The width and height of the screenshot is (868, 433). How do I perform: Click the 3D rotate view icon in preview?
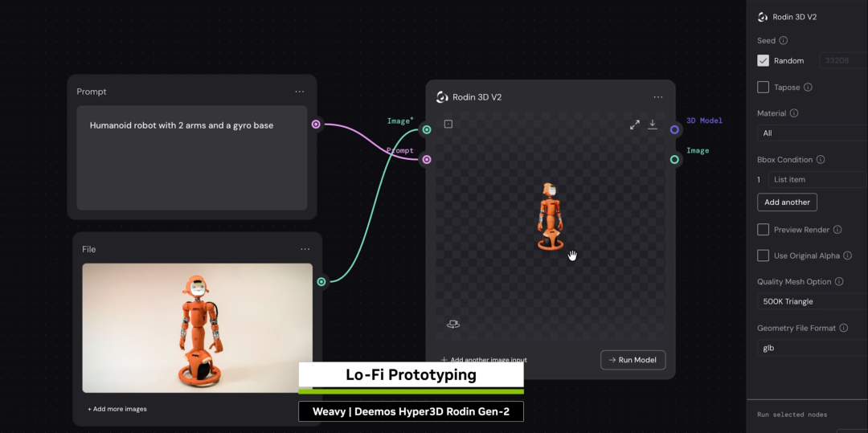453,324
